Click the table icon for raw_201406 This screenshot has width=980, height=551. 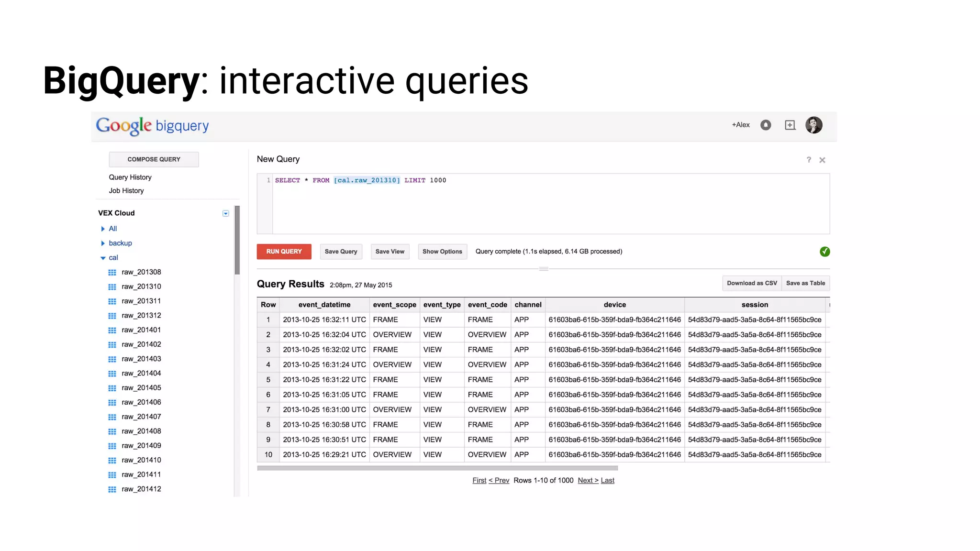(x=112, y=402)
